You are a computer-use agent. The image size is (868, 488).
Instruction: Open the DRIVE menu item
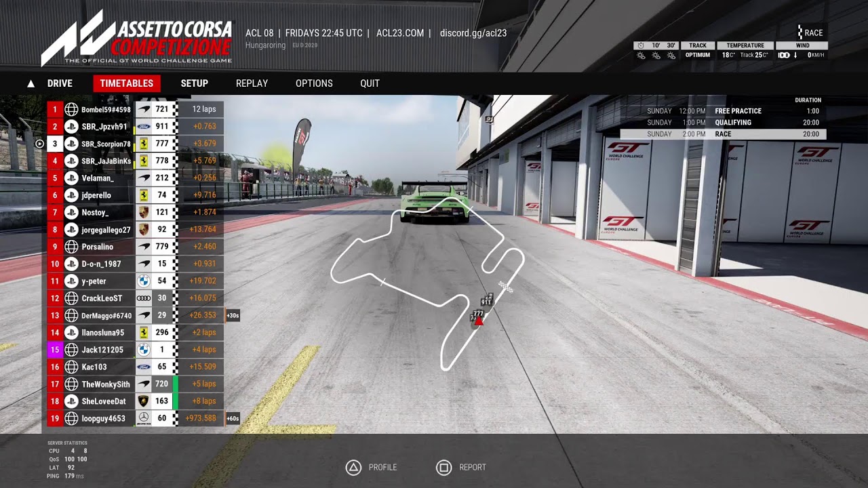60,83
